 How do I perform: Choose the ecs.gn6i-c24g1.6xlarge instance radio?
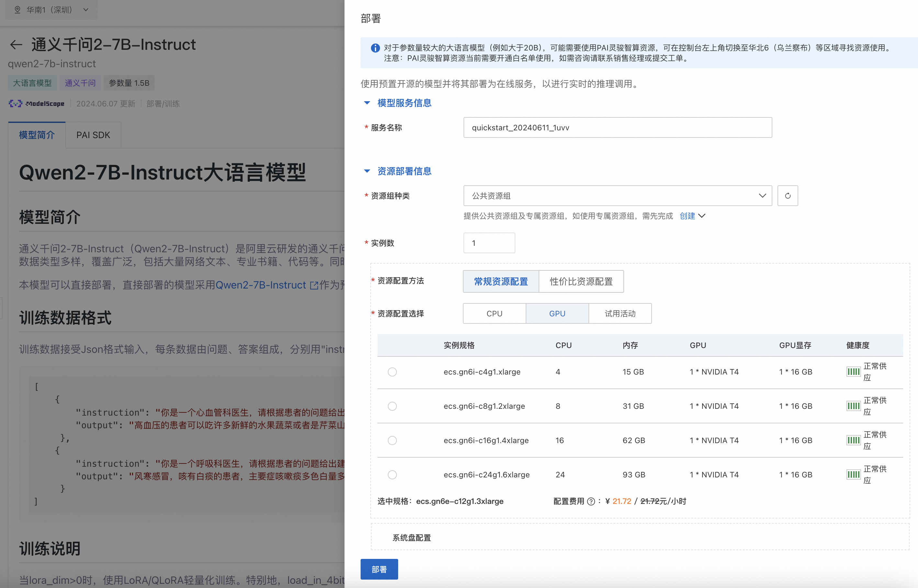(392, 474)
